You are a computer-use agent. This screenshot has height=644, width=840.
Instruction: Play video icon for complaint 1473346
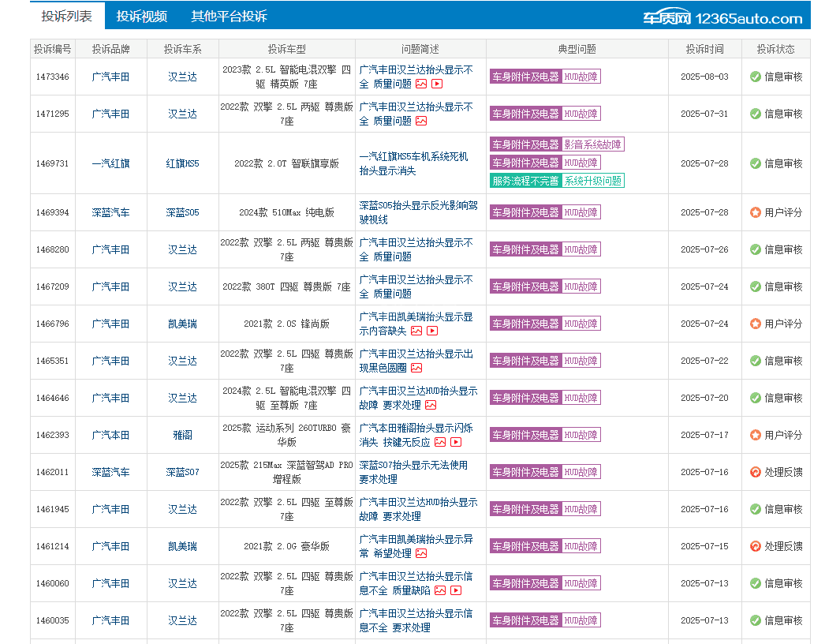pos(437,84)
